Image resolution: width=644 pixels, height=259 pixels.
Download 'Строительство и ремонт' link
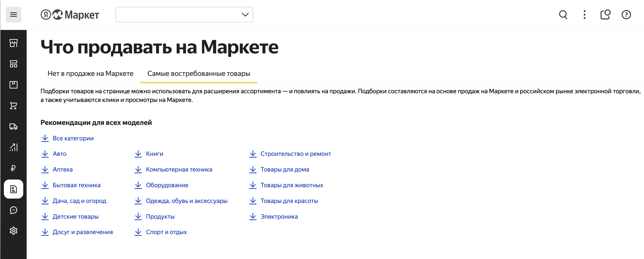click(290, 154)
